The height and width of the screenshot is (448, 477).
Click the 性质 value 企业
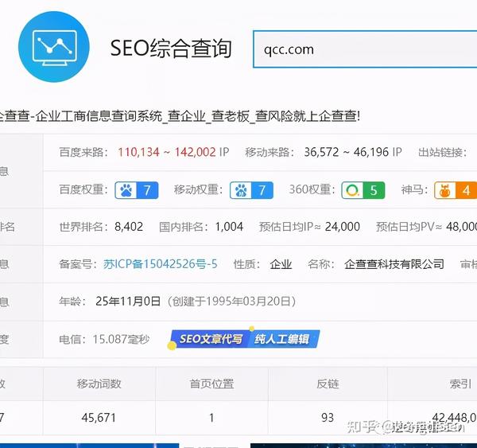pyautogui.click(x=281, y=264)
